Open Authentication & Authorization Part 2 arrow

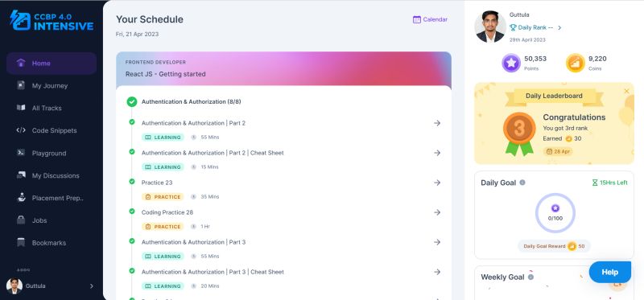(437, 123)
